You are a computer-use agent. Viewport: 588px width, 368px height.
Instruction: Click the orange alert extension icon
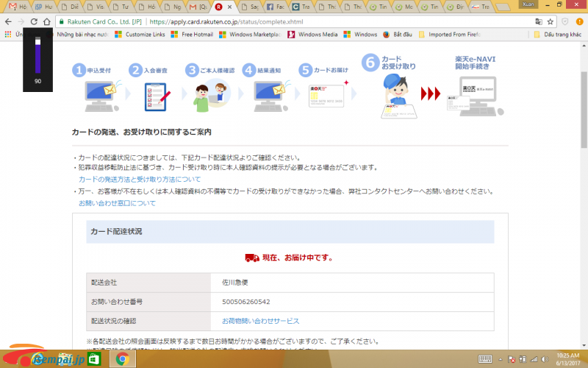point(579,22)
